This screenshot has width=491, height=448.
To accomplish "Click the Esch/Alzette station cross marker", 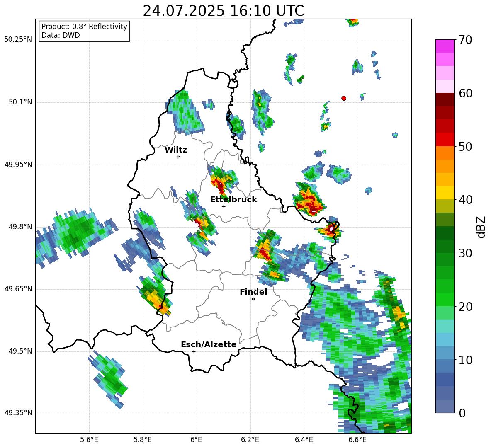I will (194, 351).
